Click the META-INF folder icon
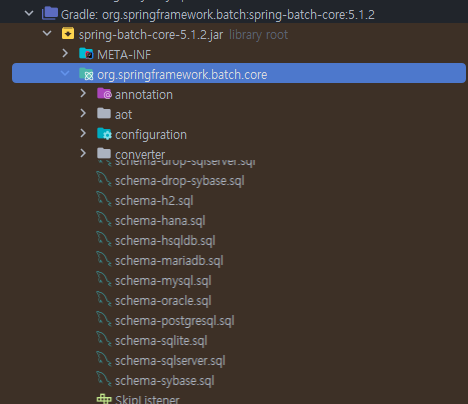The image size is (468, 404). click(86, 54)
